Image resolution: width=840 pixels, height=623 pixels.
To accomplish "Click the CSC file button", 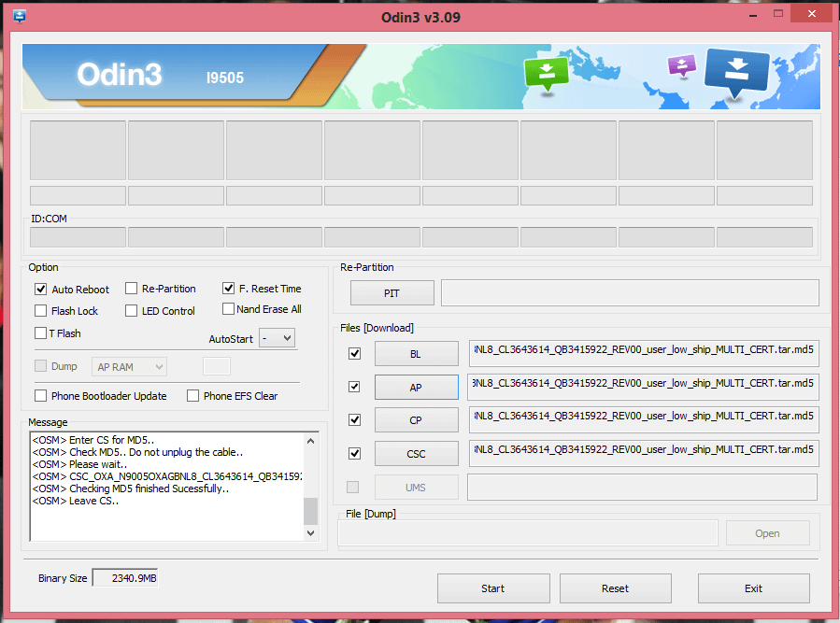I will (416, 454).
